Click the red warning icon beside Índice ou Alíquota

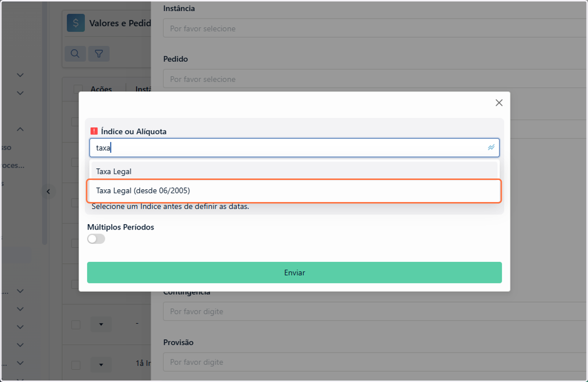coord(94,131)
